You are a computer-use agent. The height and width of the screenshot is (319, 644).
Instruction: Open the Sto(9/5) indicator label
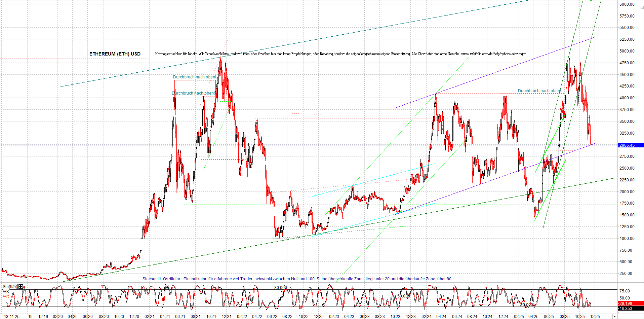(10, 286)
